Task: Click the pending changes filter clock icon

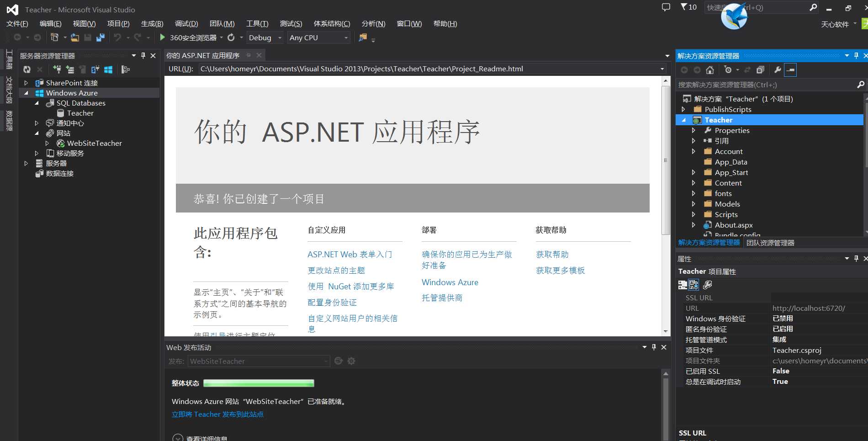Action: coord(728,70)
